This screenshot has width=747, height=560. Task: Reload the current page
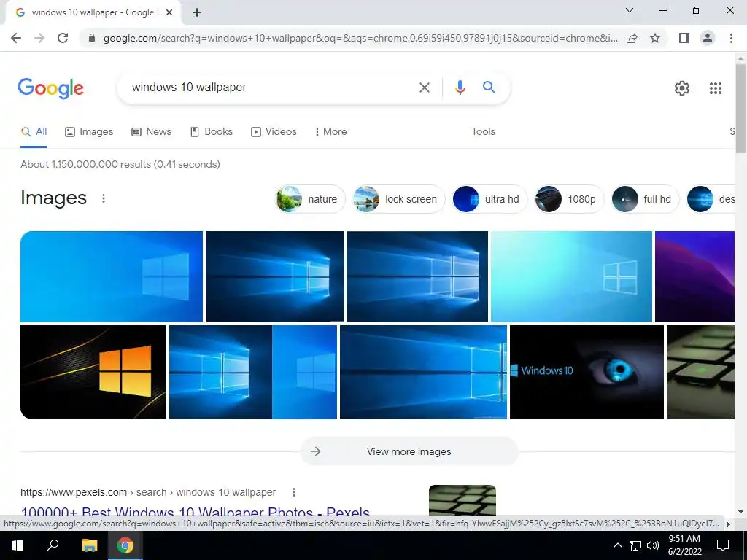point(63,38)
